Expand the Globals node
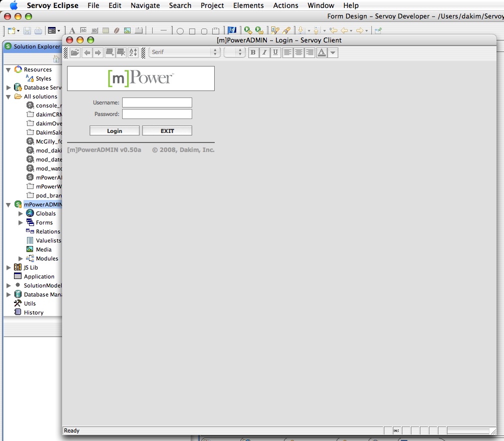 click(x=21, y=213)
